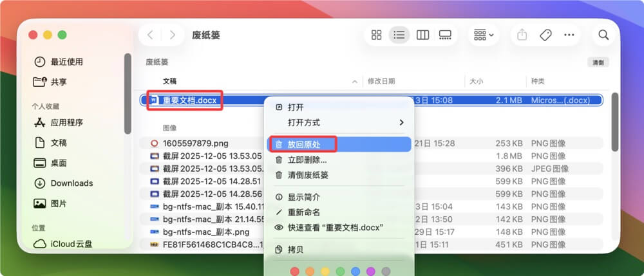Viewport: 644px width, 276px height.
Task: Sort by 文稿 name column header
Action: pyautogui.click(x=169, y=81)
